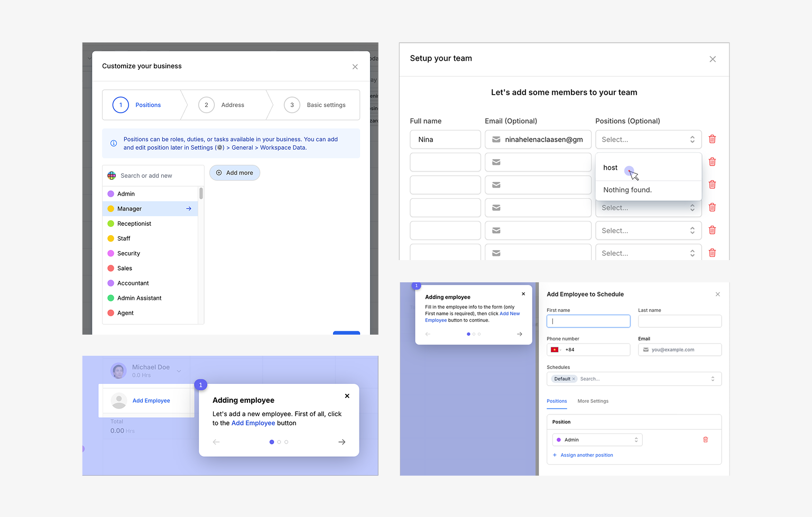Click the email field with ninahelenaclaasen
Image resolution: width=812 pixels, height=517 pixels.
point(538,140)
